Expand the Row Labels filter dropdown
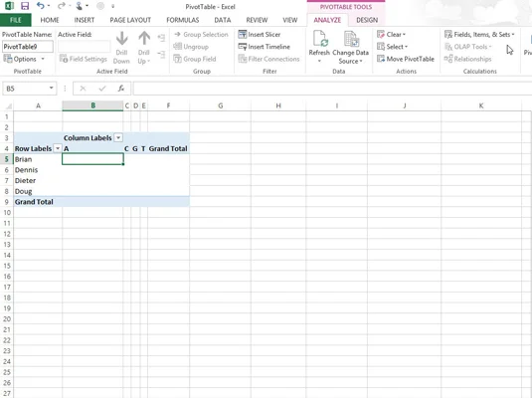 click(x=58, y=148)
